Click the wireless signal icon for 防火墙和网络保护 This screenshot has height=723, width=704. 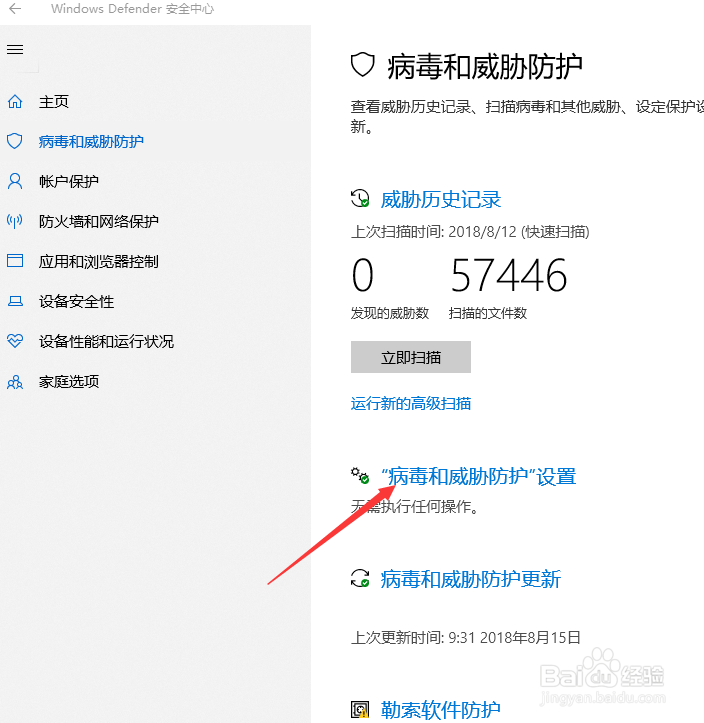coord(15,221)
